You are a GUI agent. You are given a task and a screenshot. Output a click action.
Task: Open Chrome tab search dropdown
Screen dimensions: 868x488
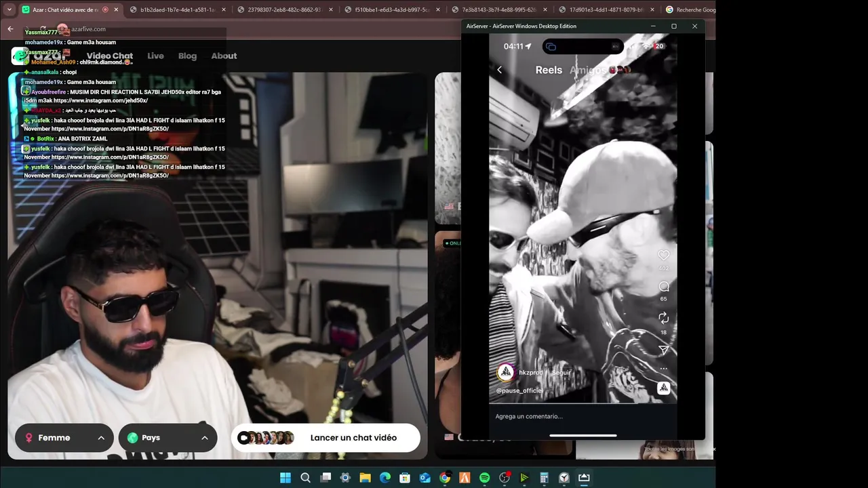click(x=9, y=9)
